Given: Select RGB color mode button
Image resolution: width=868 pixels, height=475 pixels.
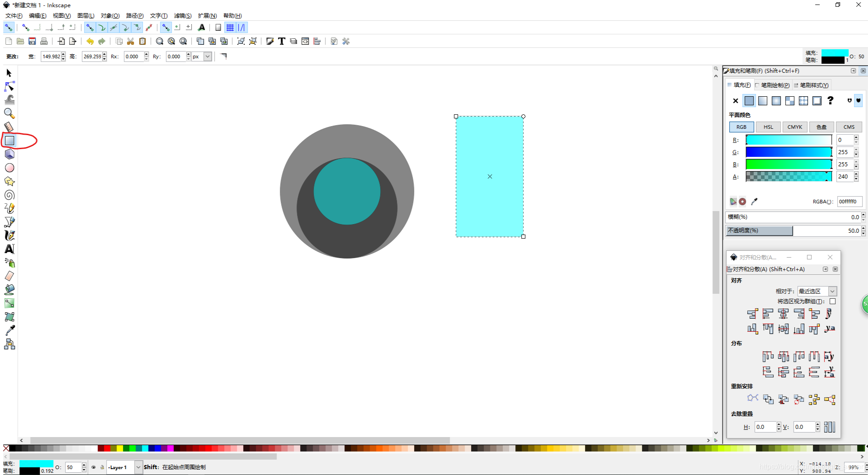Looking at the screenshot, I should click(741, 127).
